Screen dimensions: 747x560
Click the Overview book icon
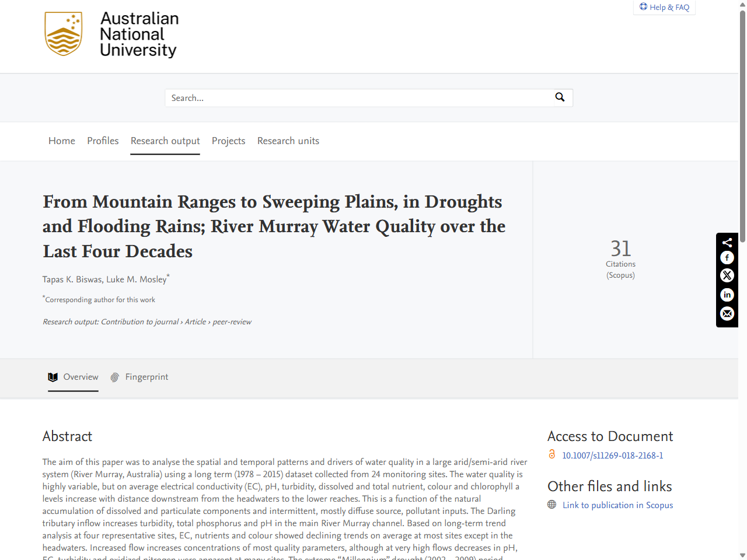[53, 377]
